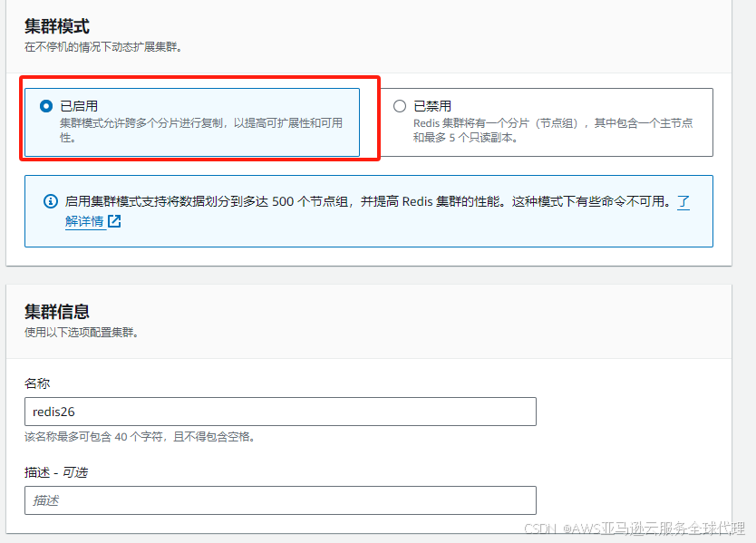This screenshot has height=543, width=756.
Task: Click the 集群信息 heading text
Action: pos(57,312)
